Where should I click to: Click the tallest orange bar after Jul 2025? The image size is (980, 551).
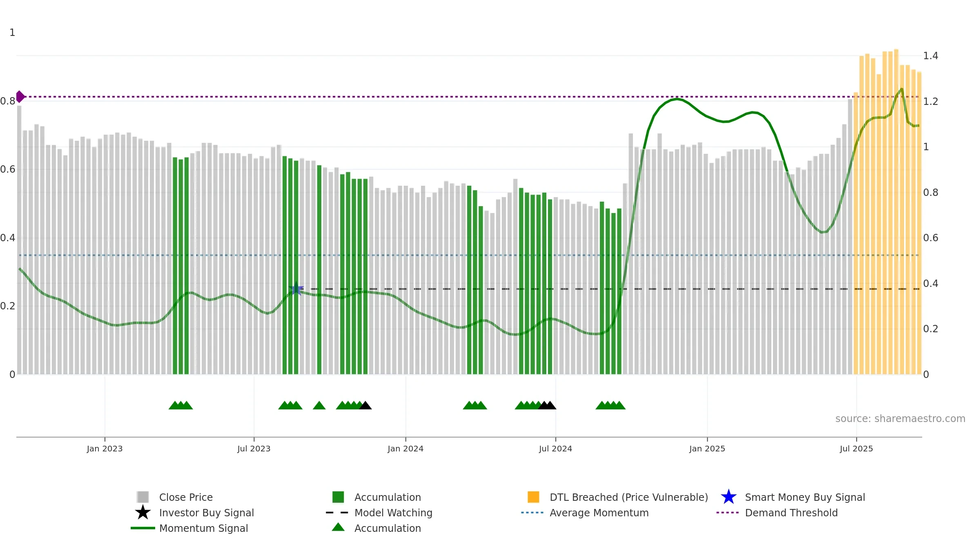pyautogui.click(x=896, y=211)
